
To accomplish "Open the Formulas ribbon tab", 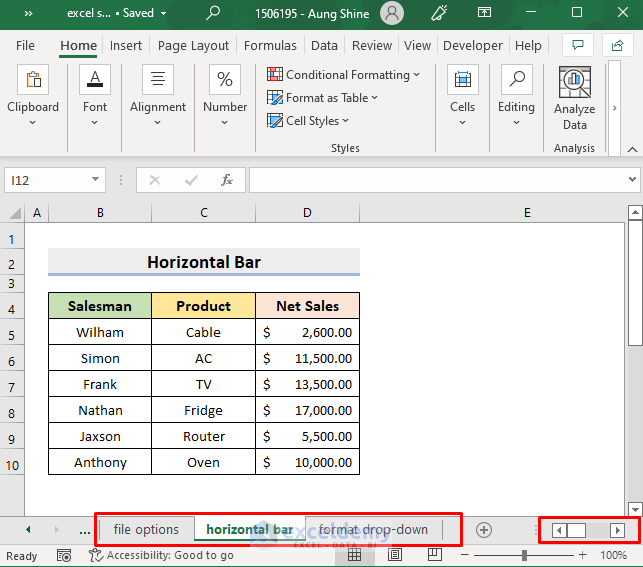I will [270, 45].
